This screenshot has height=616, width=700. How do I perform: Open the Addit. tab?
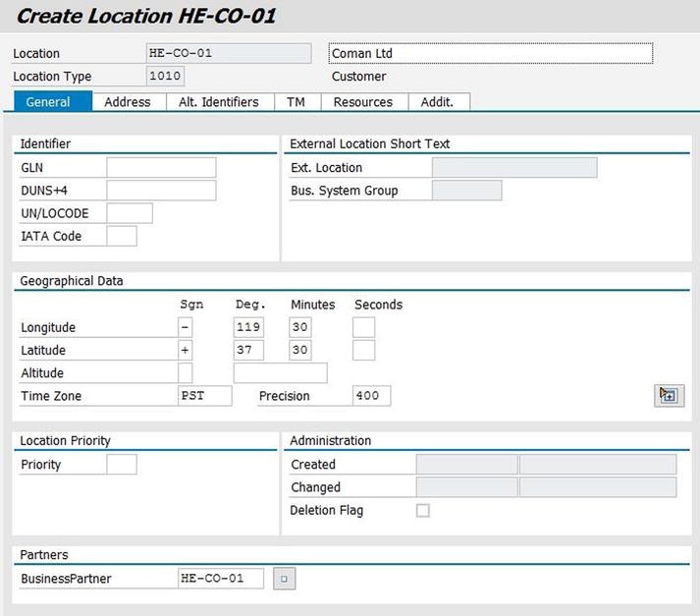[438, 102]
